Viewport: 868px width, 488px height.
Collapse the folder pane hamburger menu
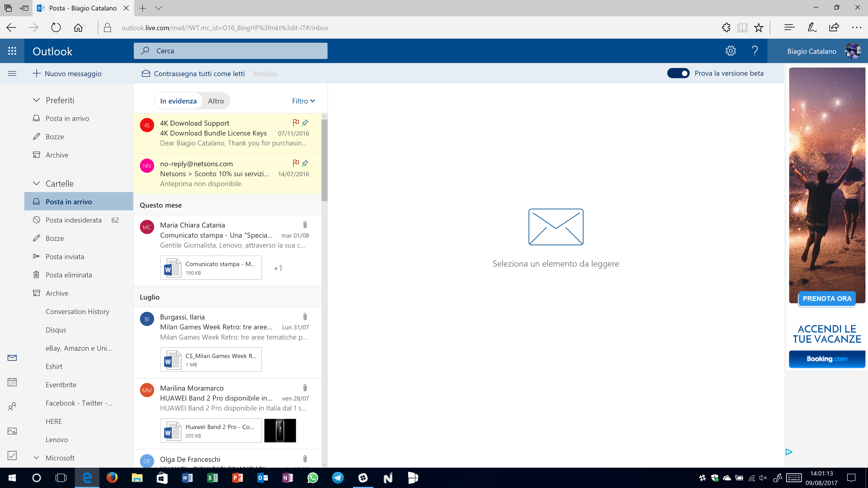[x=12, y=73]
